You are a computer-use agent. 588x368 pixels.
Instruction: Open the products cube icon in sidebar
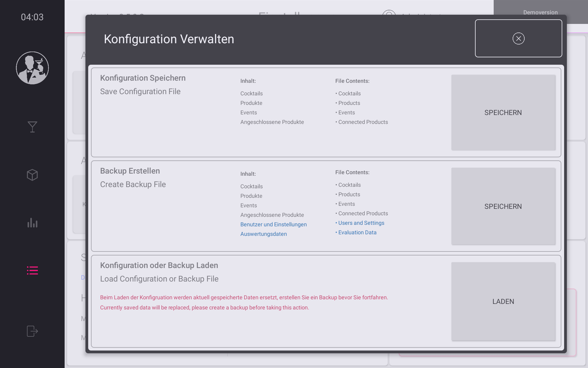click(32, 175)
